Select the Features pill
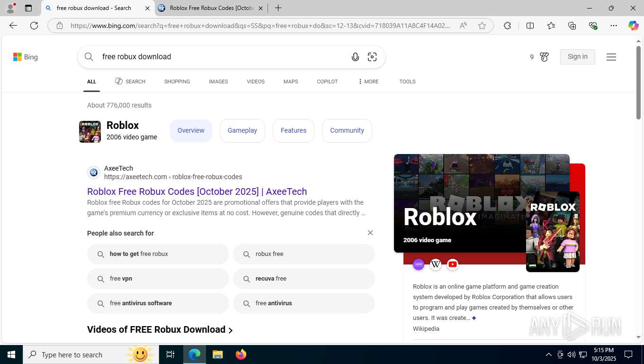This screenshot has height=364, width=644. pos(293,130)
